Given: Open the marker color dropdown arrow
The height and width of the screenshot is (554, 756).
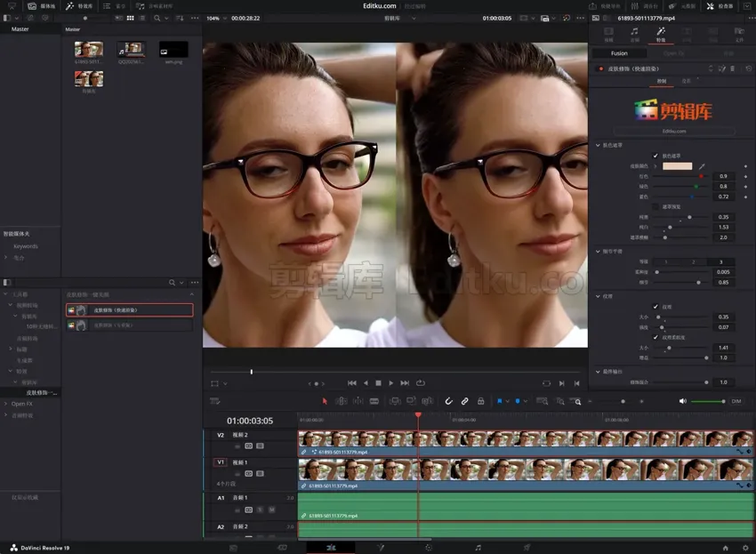Looking at the screenshot, I should pos(525,401).
